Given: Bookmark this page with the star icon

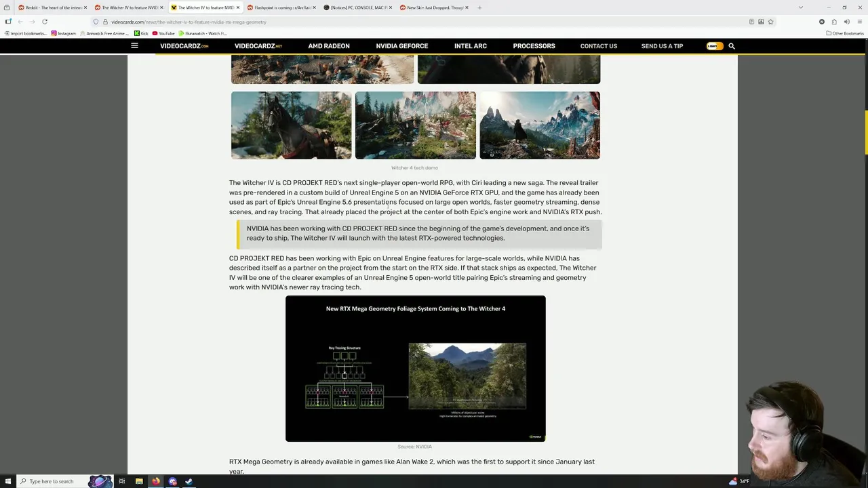Looking at the screenshot, I should click(x=770, y=22).
